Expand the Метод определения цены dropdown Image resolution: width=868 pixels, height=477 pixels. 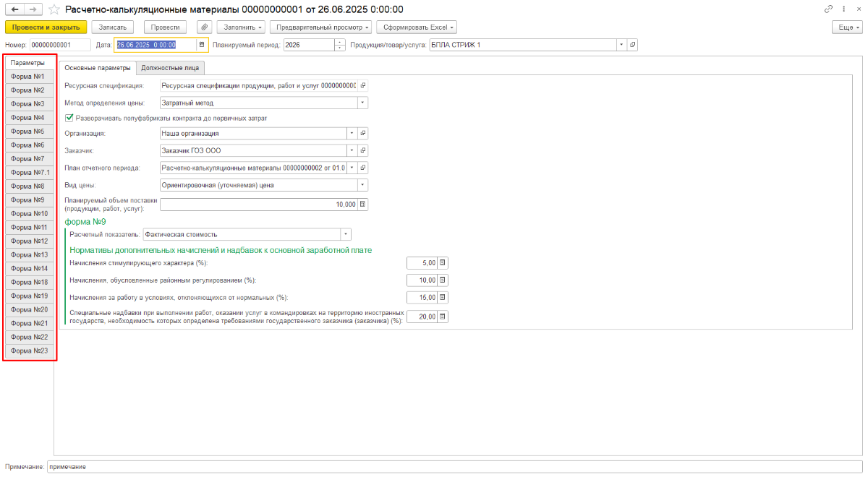(363, 103)
